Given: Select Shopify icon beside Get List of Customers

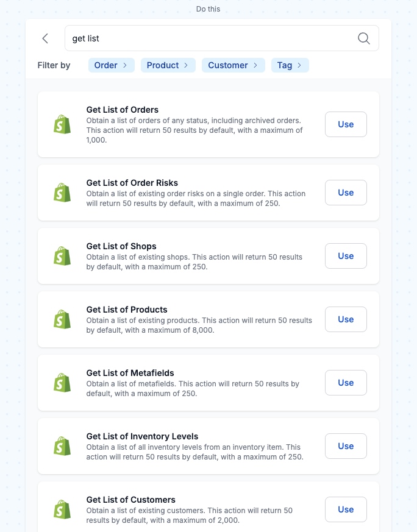Looking at the screenshot, I should tap(62, 509).
